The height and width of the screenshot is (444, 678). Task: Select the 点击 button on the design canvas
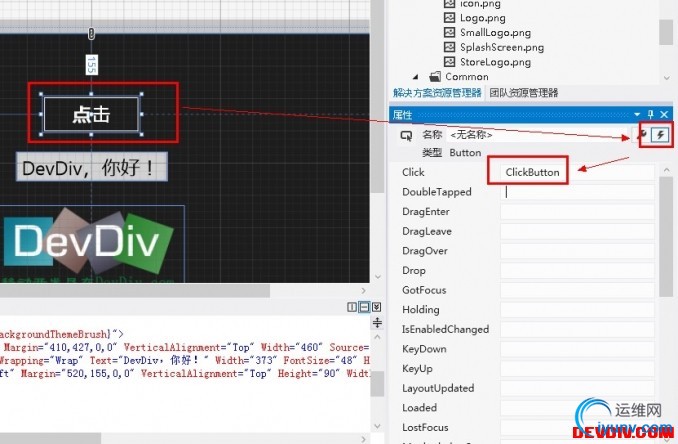(91, 114)
